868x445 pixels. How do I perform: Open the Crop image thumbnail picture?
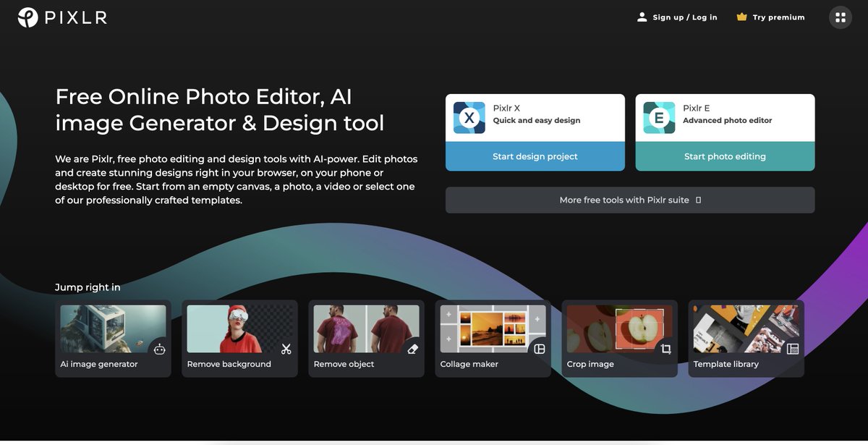pos(619,329)
